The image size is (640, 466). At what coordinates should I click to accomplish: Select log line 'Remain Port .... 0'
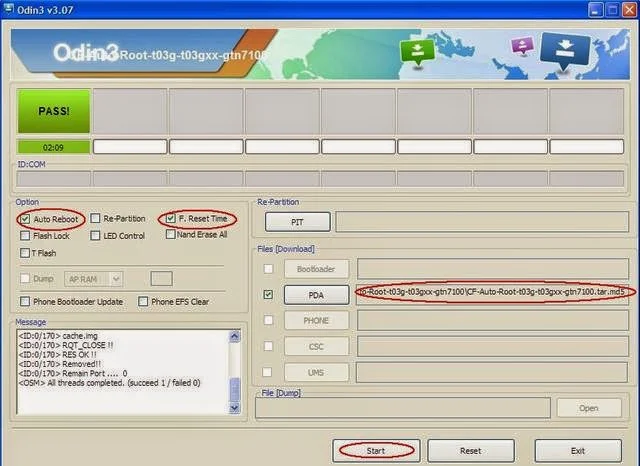pyautogui.click(x=73, y=373)
